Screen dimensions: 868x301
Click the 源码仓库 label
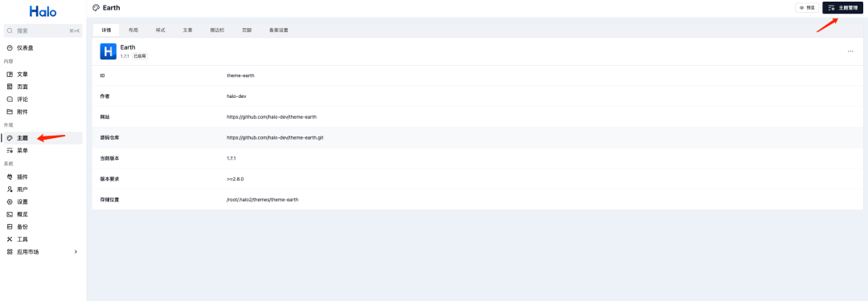[109, 137]
